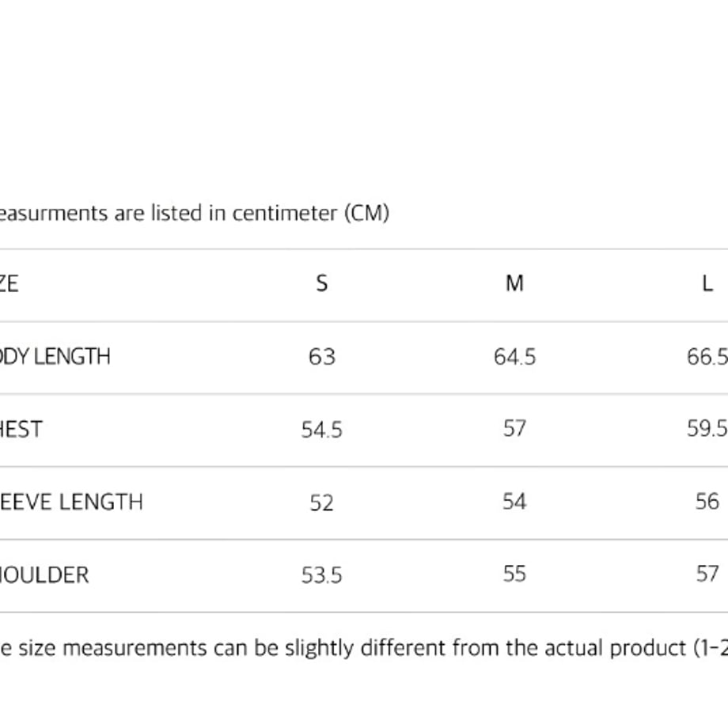The width and height of the screenshot is (728, 728).
Task: Click body length value 66.5 for L
Action: coord(707,357)
